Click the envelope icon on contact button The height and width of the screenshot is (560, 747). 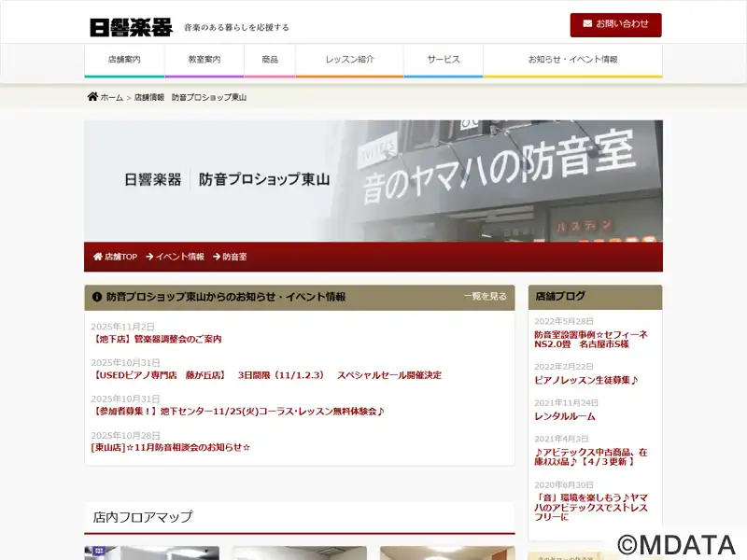tap(587, 24)
